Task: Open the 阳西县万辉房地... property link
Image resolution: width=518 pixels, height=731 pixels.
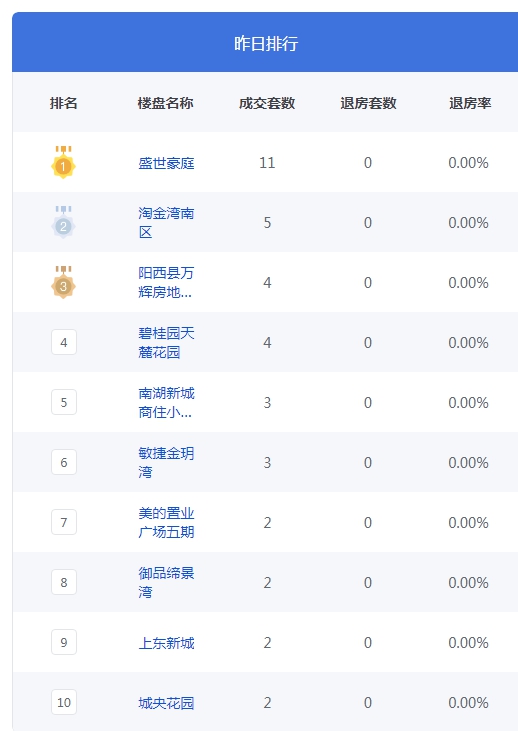Action: click(x=166, y=283)
